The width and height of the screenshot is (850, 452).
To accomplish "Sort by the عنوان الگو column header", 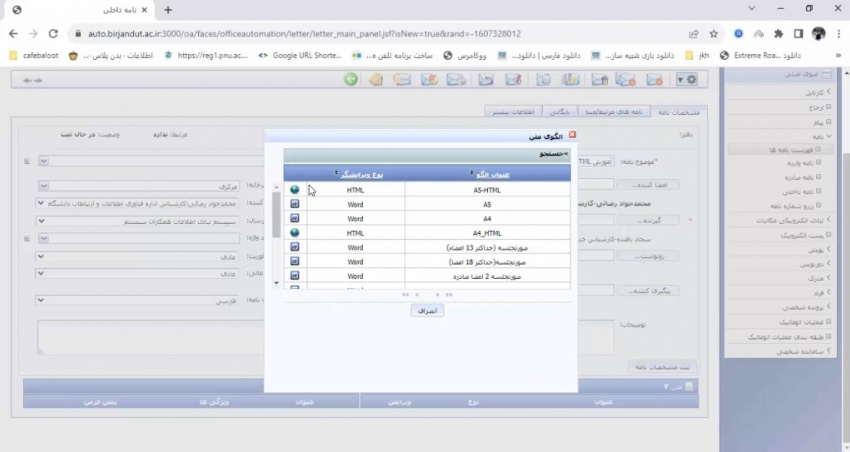I will point(492,174).
